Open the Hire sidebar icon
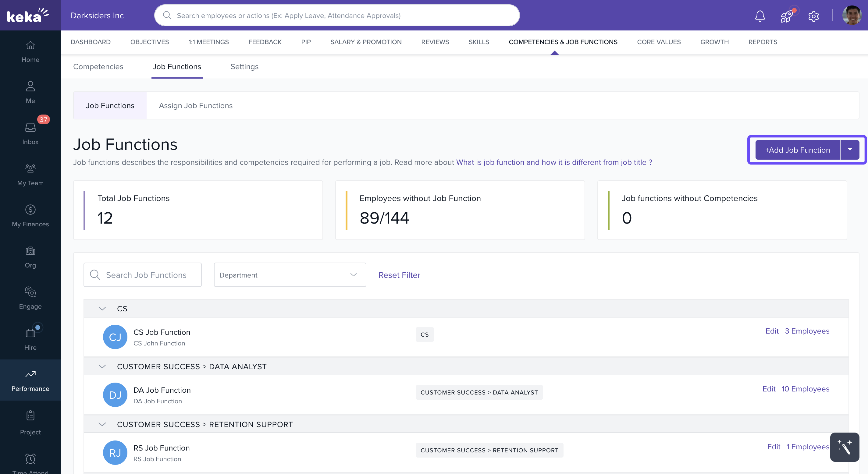The width and height of the screenshot is (868, 474). (30, 338)
